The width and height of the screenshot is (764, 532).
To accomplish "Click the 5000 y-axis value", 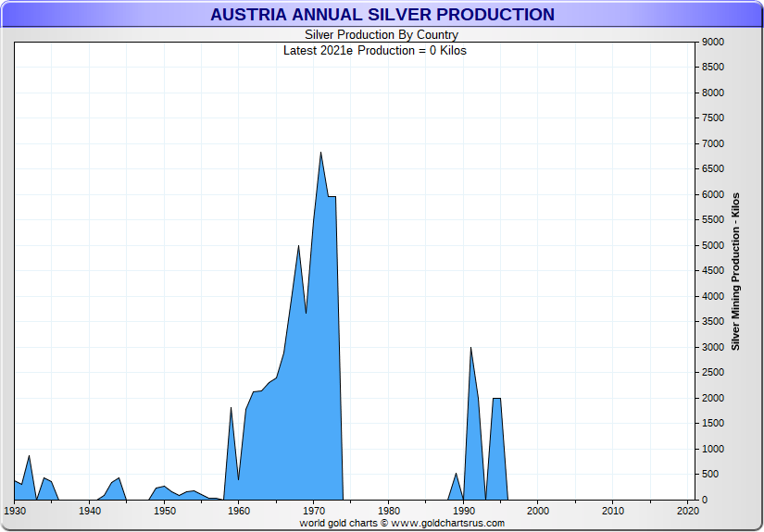I will click(713, 246).
